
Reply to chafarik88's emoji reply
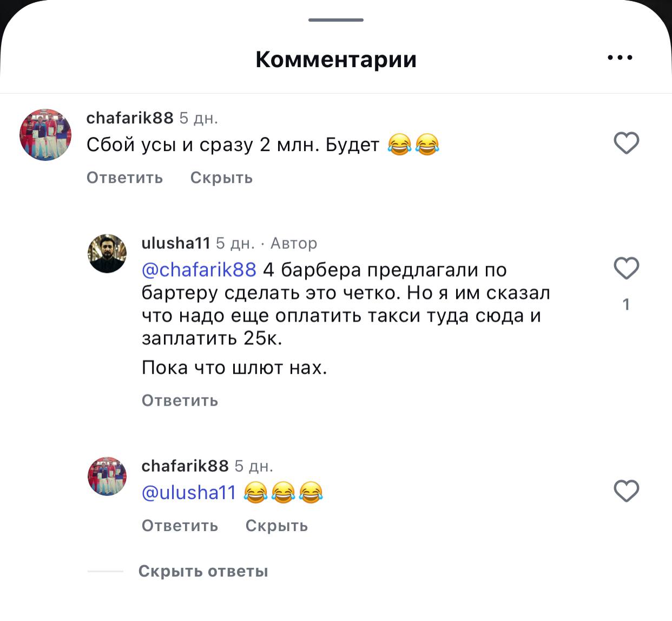(180, 526)
